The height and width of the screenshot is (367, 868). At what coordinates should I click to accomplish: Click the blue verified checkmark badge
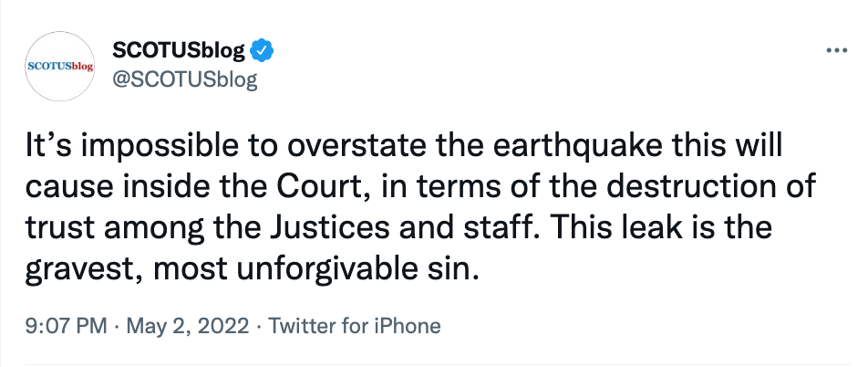262,51
